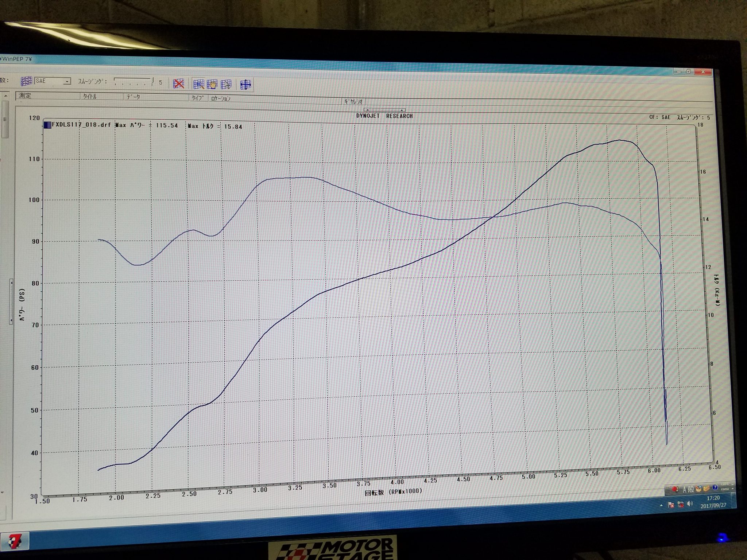Click the データ column header
The width and height of the screenshot is (747, 560).
point(156,97)
